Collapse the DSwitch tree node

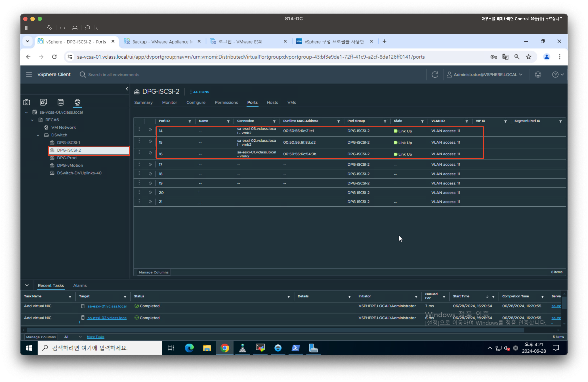click(x=38, y=135)
